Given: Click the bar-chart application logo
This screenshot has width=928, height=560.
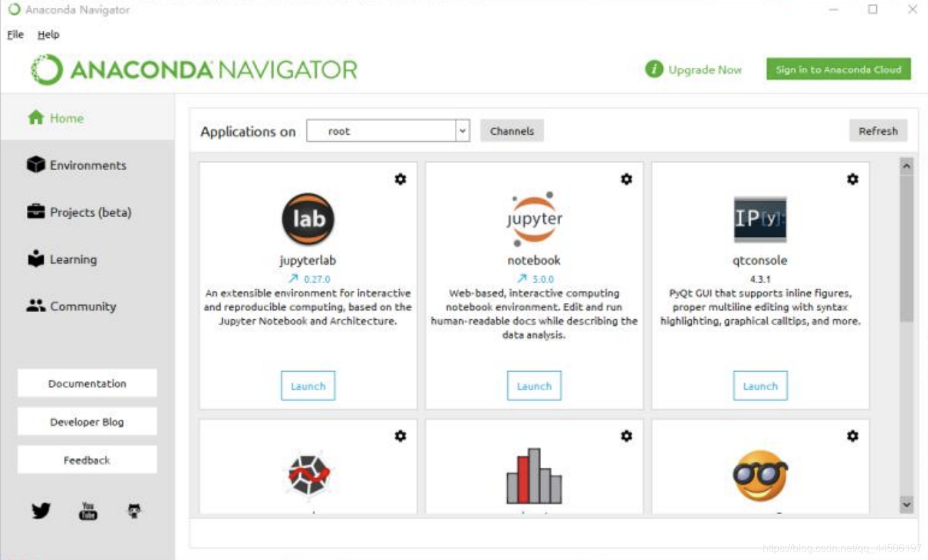Looking at the screenshot, I should click(x=534, y=476).
